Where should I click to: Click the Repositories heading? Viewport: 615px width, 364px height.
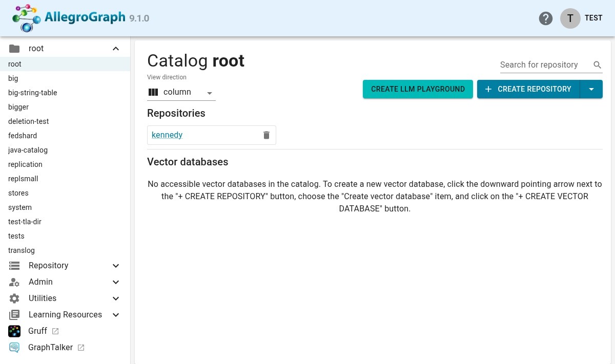click(x=176, y=113)
